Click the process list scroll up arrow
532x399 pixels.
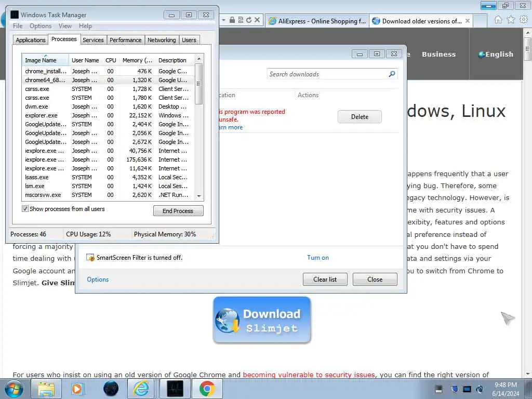click(x=199, y=59)
